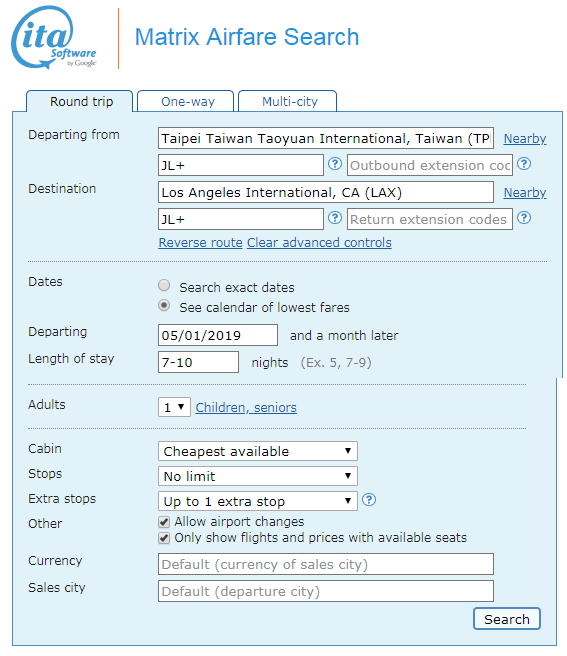Expand the Extra stops dropdown

coord(258,501)
